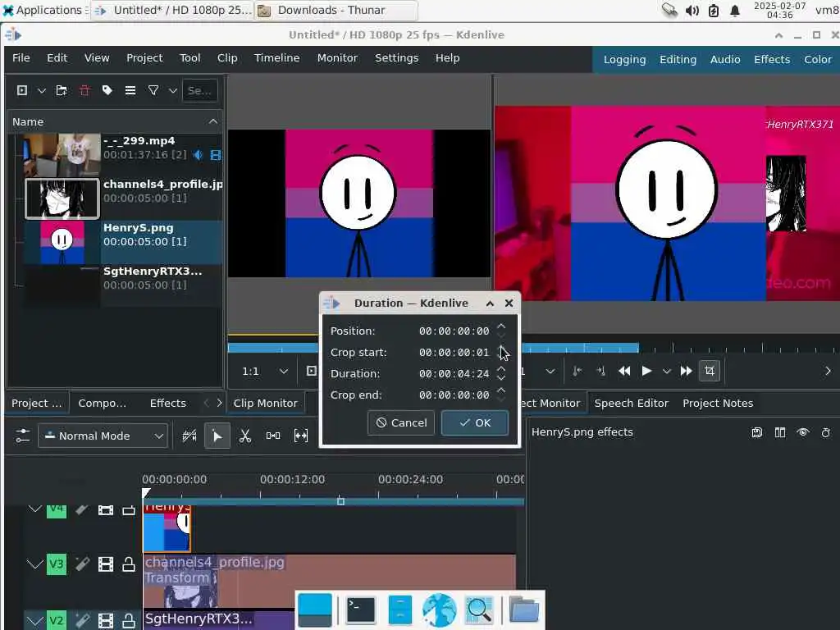Toggle V3 track effects wand
840x630 pixels.
pyautogui.click(x=82, y=564)
